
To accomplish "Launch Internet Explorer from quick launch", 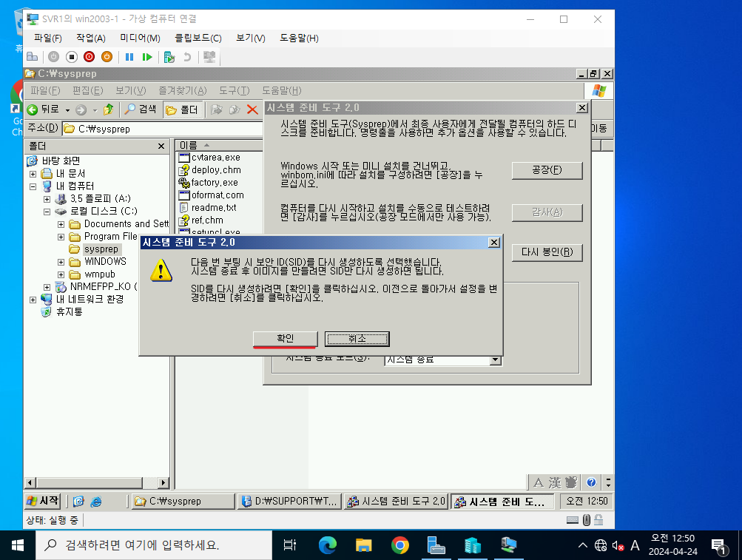I will point(96,502).
